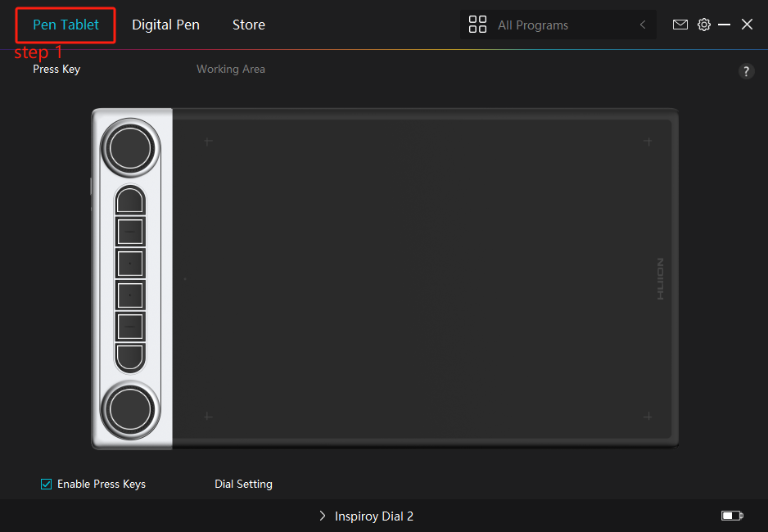Image resolution: width=768 pixels, height=532 pixels.
Task: Toggle the Enable Press Keys checkbox
Action: (x=46, y=484)
